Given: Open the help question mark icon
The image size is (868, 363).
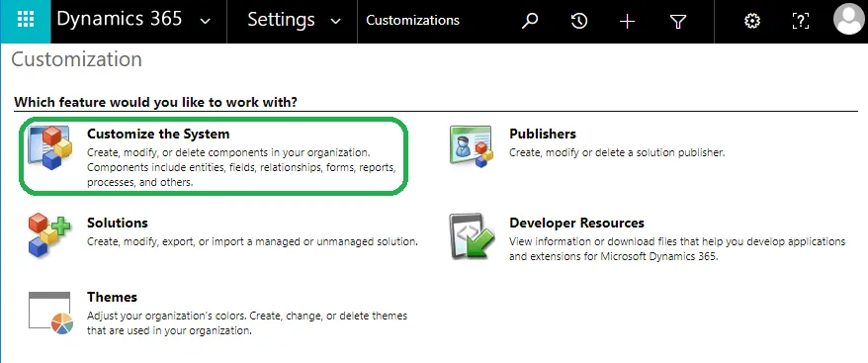Looking at the screenshot, I should [801, 21].
